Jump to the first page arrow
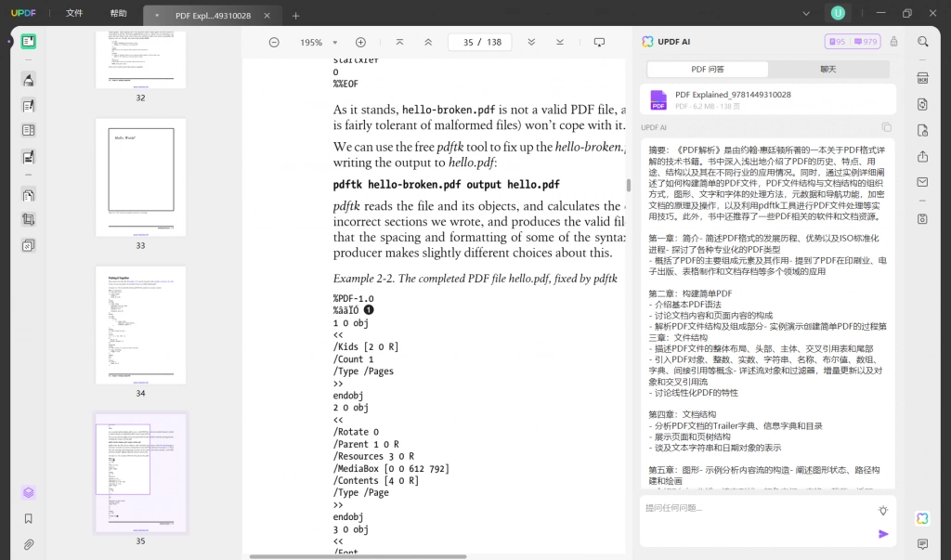Viewport: 951px width, 560px height. coord(399,42)
